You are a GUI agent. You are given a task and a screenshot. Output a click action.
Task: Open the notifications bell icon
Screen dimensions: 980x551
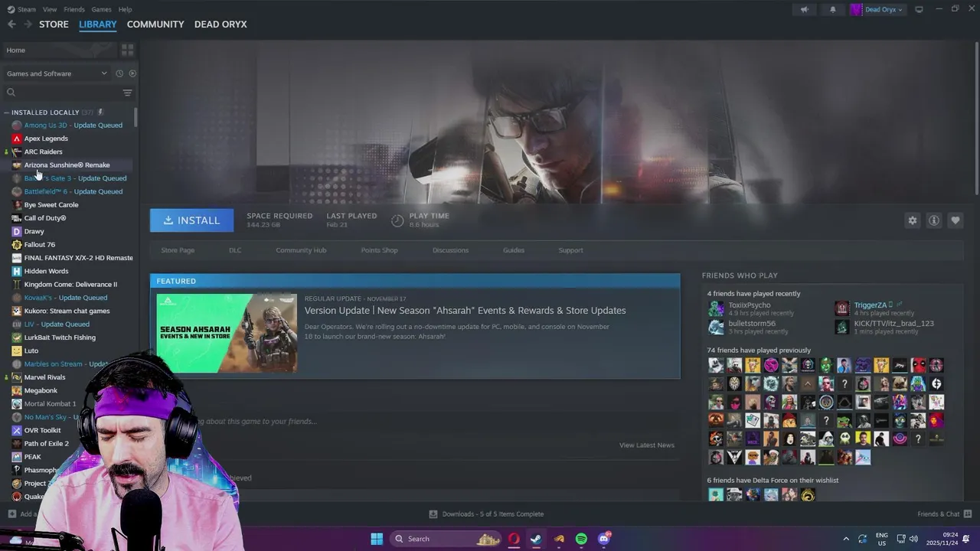point(833,9)
